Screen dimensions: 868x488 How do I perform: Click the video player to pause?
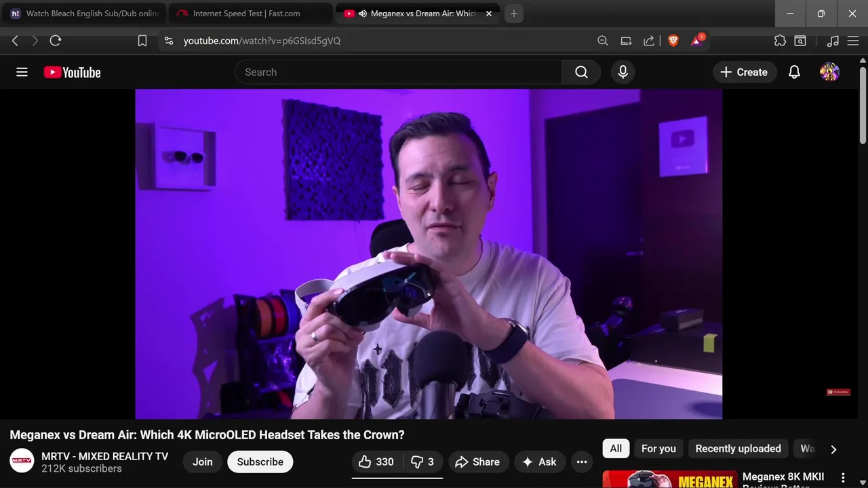(x=429, y=253)
